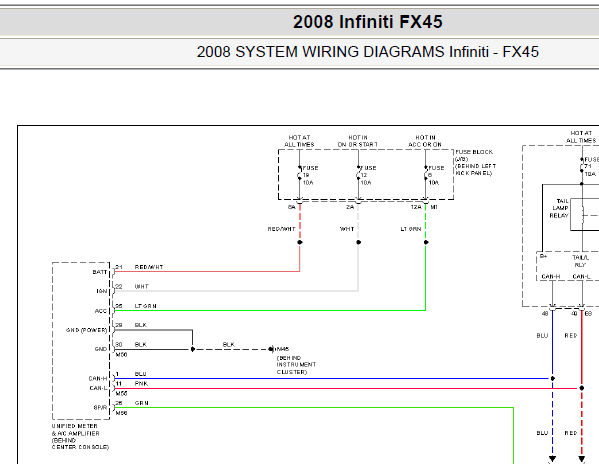Select the 'BATT' terminal label
The height and width of the screenshot is (464, 599).
coord(100,272)
